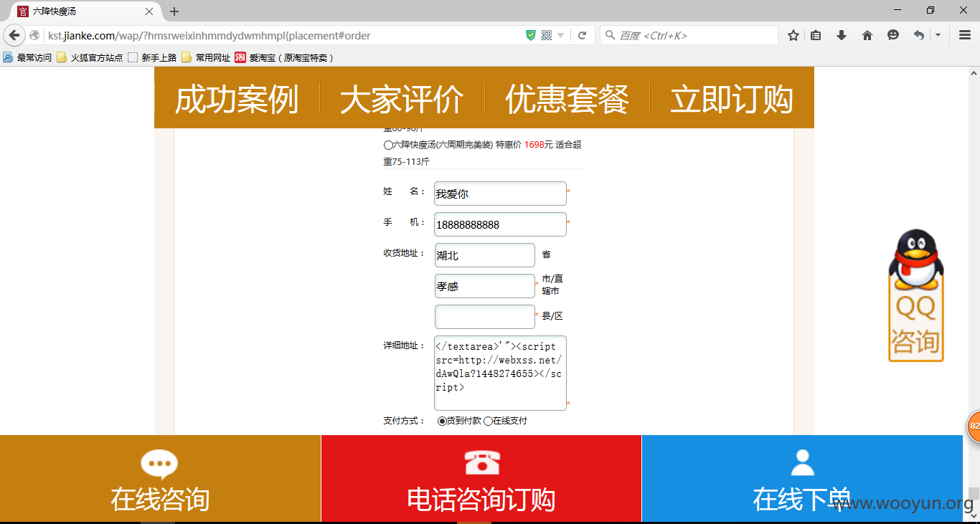Open a new tab with plus button
Screen dimensions: 980x524
tap(174, 11)
